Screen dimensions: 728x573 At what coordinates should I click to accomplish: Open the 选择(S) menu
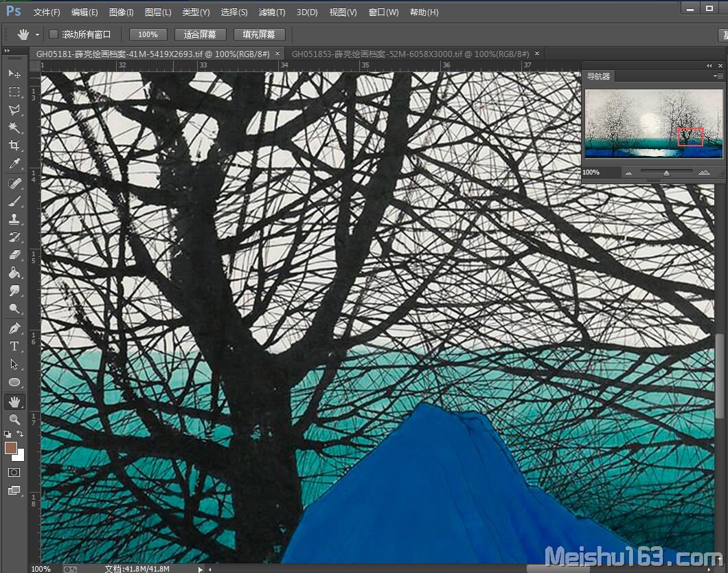[x=234, y=12]
